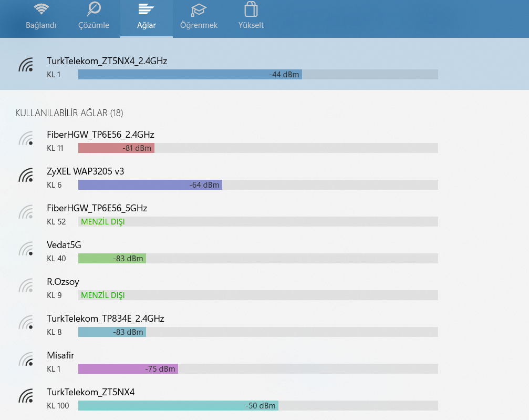Click signal icon for FiberHGW_TP6E56_2.4GHz
Viewport: 529px width, 420px height.
point(26,138)
